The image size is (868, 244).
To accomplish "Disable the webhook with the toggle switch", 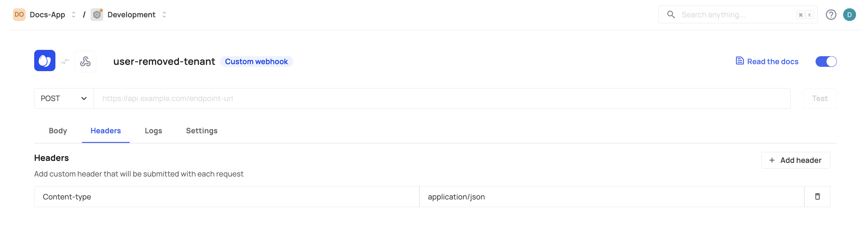I will (826, 61).
